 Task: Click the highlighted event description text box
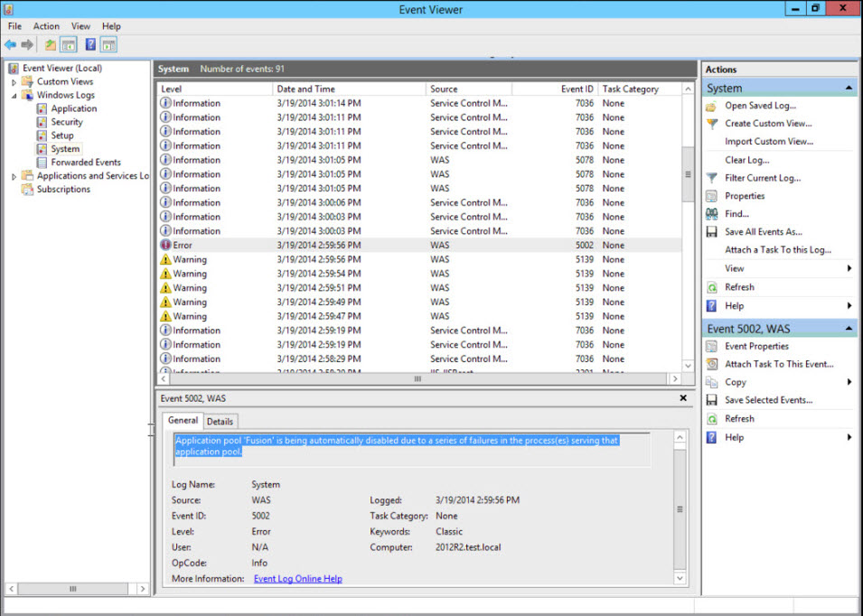point(411,449)
